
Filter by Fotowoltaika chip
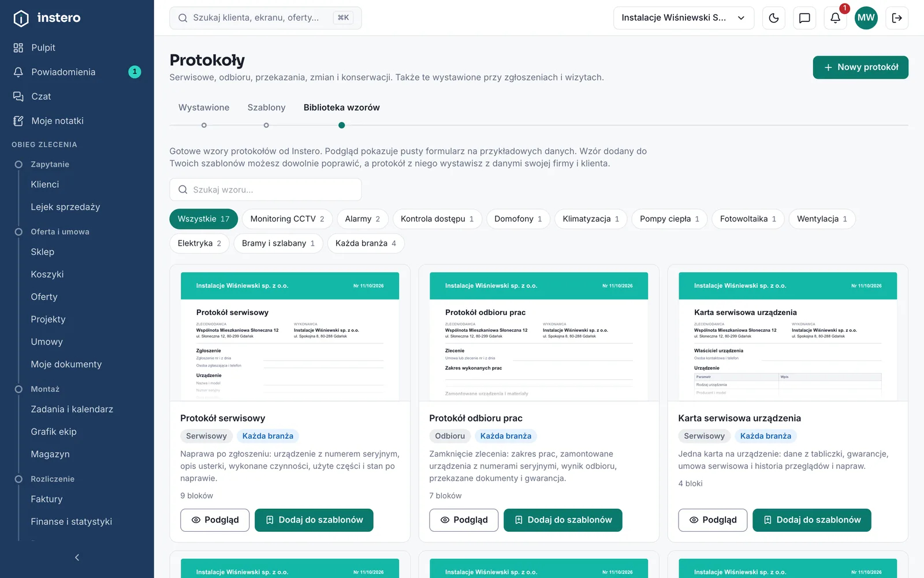coord(748,219)
